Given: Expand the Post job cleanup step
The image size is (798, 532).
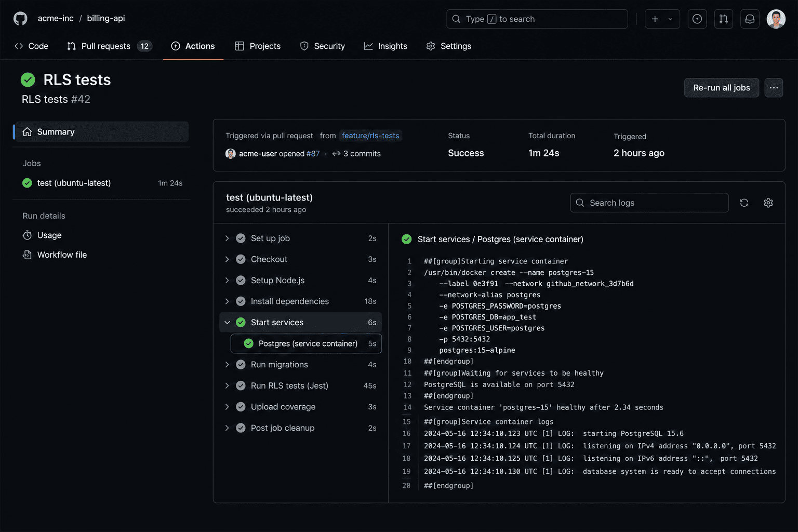Looking at the screenshot, I should click(227, 428).
